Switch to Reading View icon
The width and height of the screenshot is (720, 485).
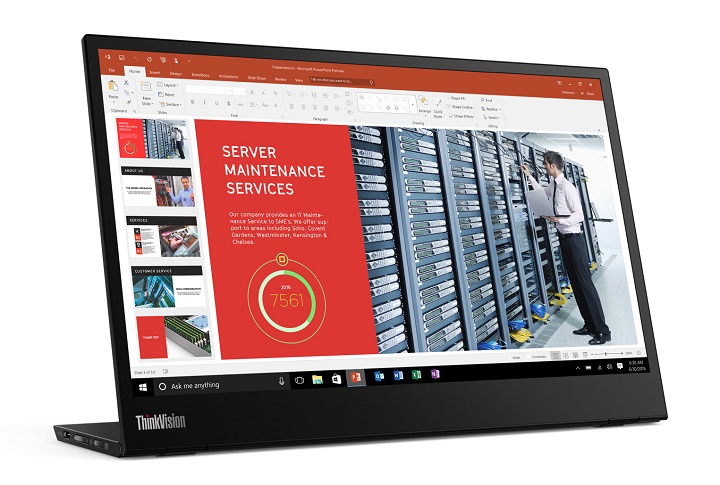click(x=575, y=355)
